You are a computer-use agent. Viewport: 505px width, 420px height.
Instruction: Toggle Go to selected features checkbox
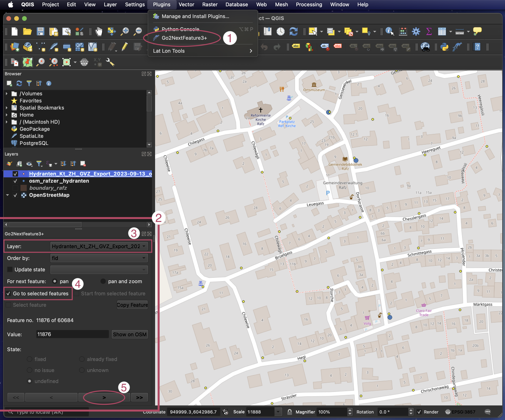(x=9, y=293)
